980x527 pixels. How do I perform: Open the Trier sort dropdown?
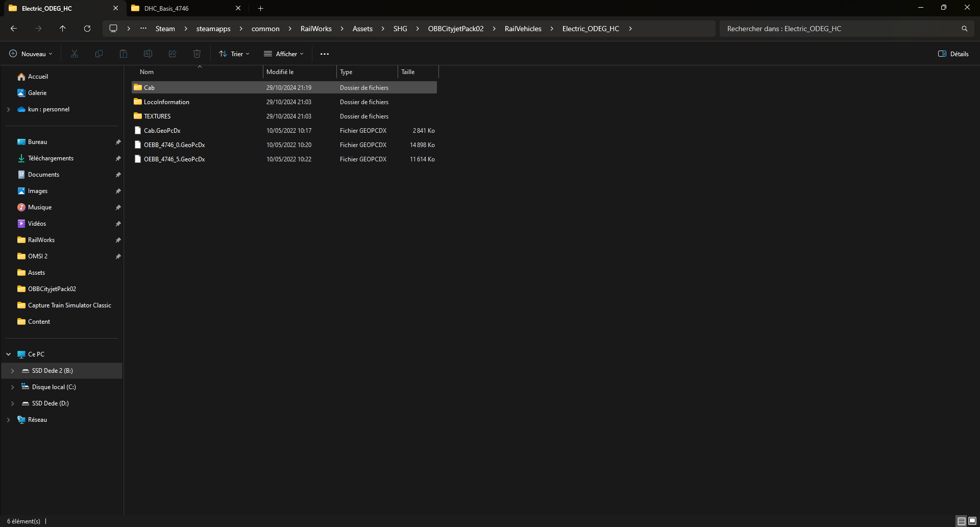point(234,54)
